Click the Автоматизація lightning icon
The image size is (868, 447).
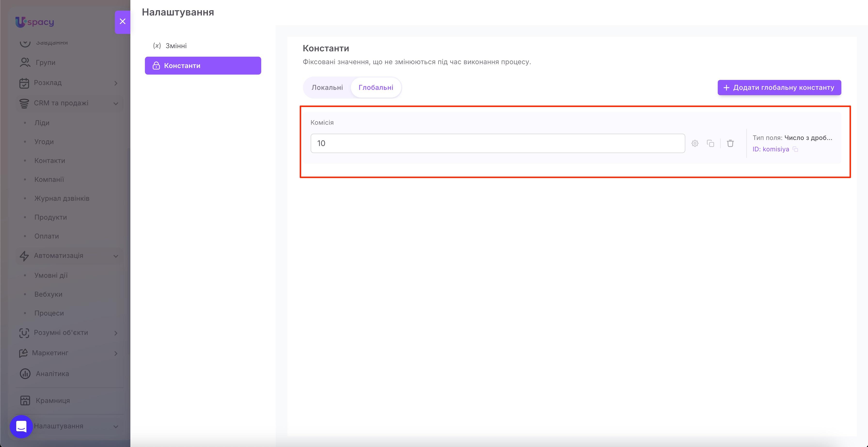[x=24, y=256]
